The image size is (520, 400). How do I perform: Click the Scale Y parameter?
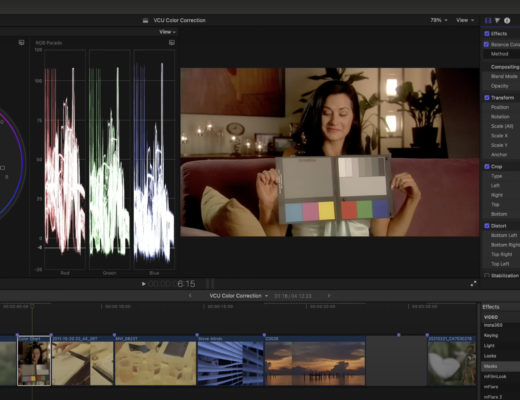coord(499,145)
